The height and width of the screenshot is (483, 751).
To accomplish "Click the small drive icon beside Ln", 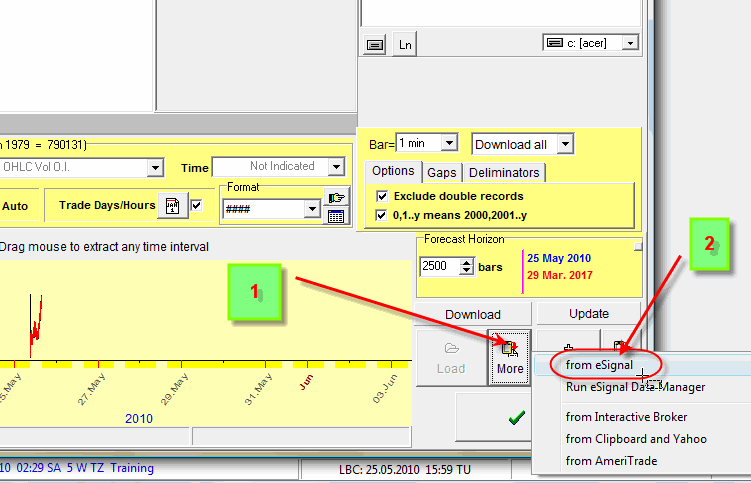I will 374,44.
